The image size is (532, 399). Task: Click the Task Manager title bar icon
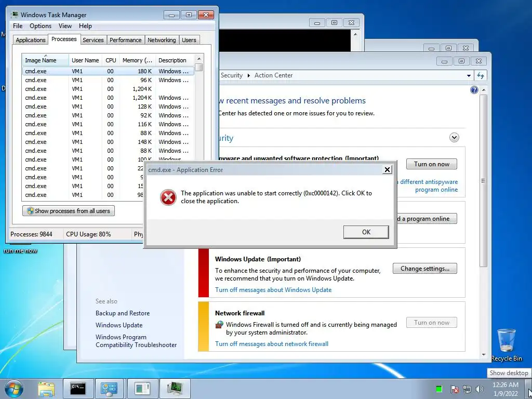(x=14, y=15)
